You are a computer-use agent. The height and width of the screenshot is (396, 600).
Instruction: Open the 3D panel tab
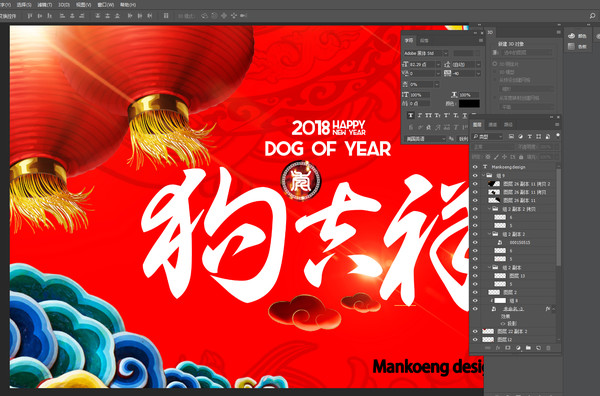(x=490, y=32)
